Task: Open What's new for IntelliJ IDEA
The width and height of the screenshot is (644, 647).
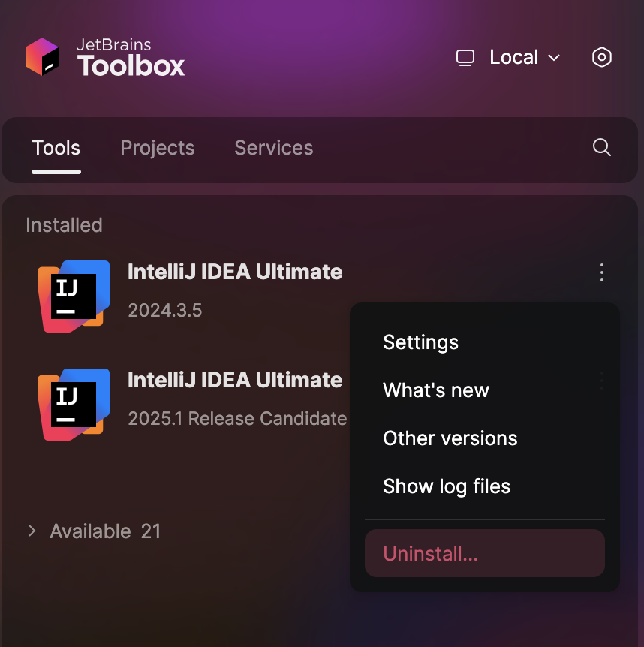Action: click(x=436, y=390)
